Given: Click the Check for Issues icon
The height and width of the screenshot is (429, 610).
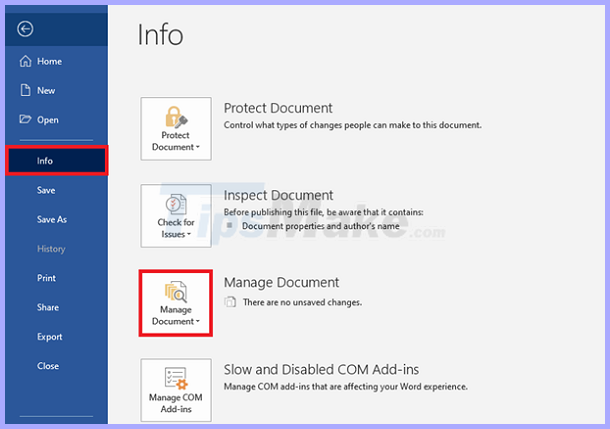Looking at the screenshot, I should point(176,205).
